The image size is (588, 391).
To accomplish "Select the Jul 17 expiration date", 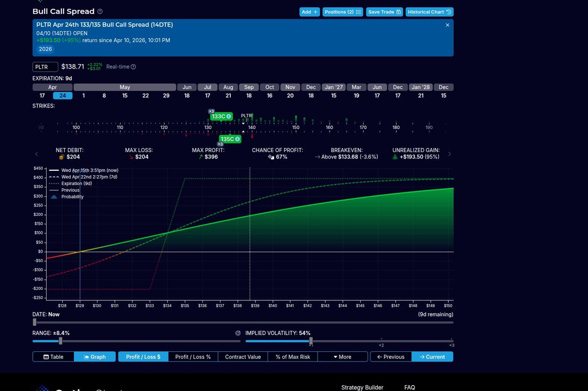I will coord(208,96).
